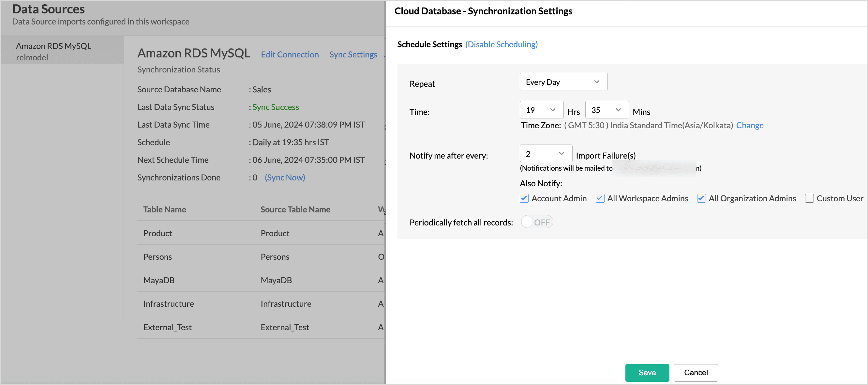
Task: Click the source table External_Test cell
Action: 285,328
